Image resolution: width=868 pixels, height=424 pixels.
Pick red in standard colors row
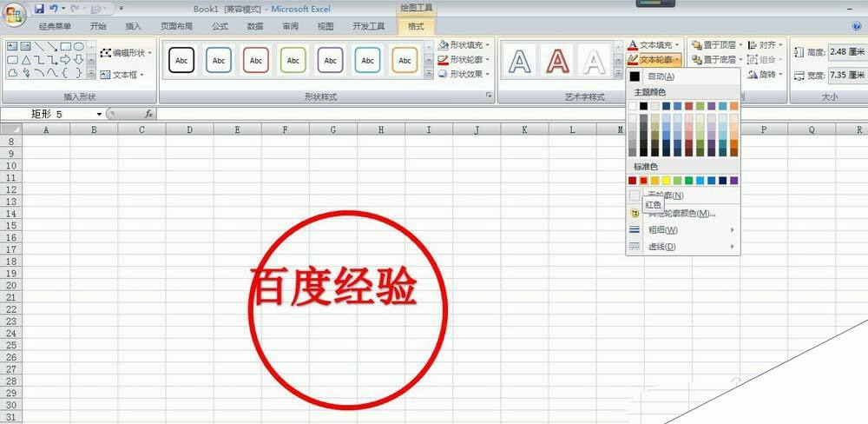[x=644, y=180]
